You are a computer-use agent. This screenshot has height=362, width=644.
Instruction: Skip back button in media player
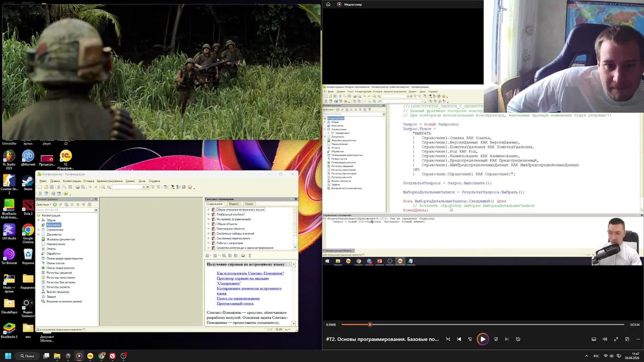(470, 339)
